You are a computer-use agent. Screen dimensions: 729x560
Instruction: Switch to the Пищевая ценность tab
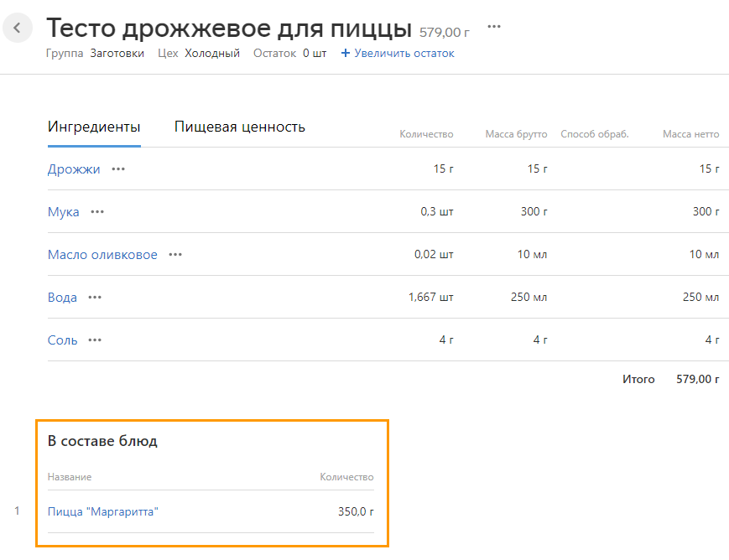(239, 127)
